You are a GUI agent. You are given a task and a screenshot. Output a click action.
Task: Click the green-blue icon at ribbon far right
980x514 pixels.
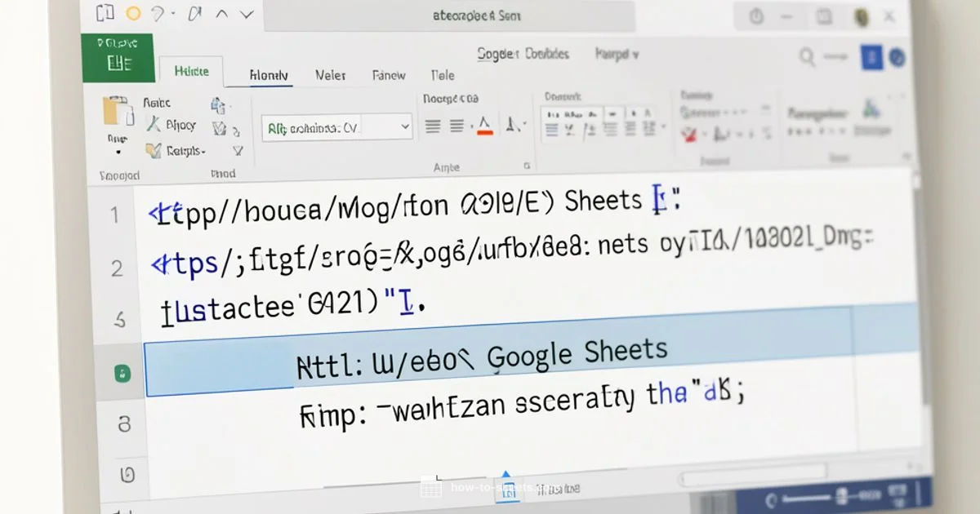tap(871, 109)
